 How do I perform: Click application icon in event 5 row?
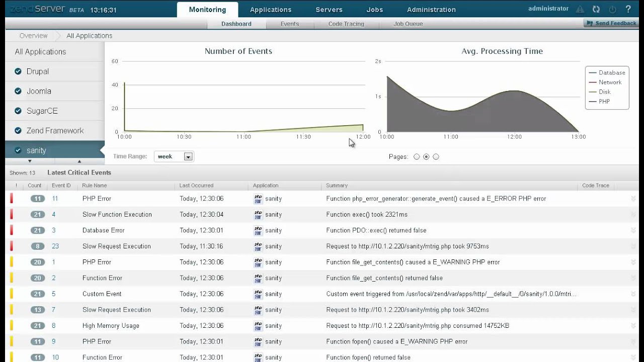[258, 294]
